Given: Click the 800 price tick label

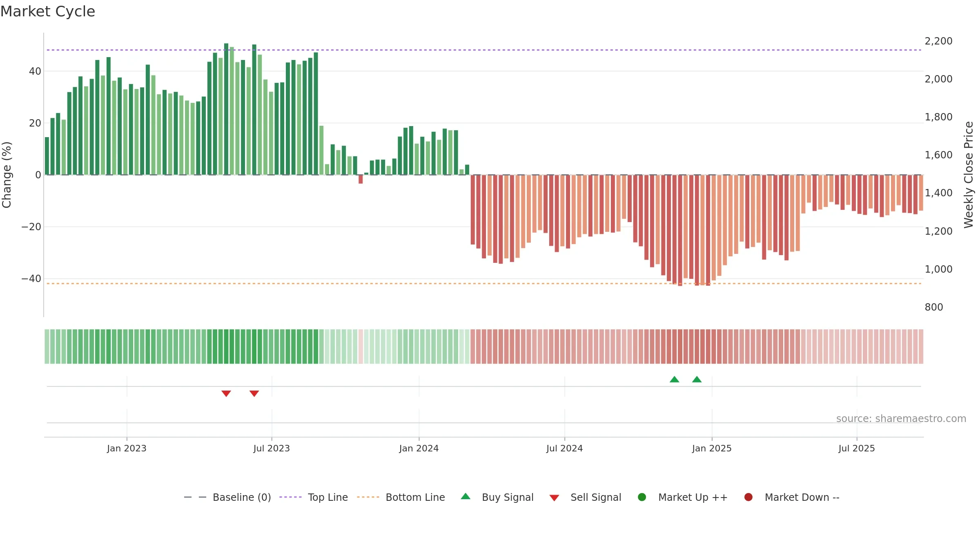Looking at the screenshot, I should point(934,307).
